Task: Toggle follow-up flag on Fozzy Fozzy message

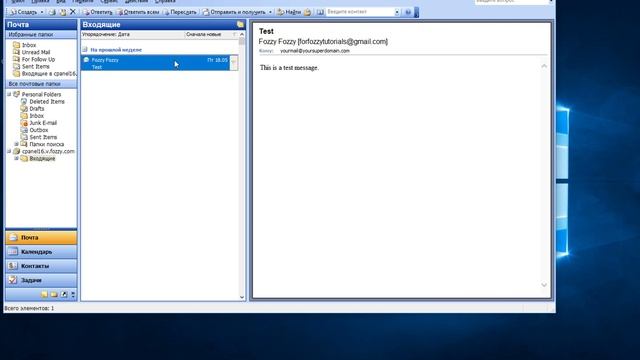Action: coord(234,63)
